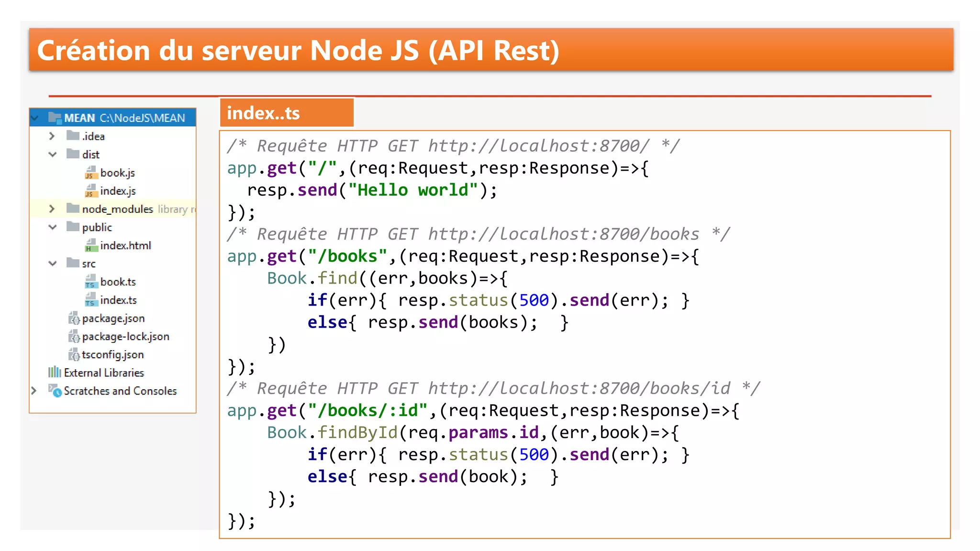
Task: Click the C:\NodeJS\MEAN path text
Action: (142, 118)
